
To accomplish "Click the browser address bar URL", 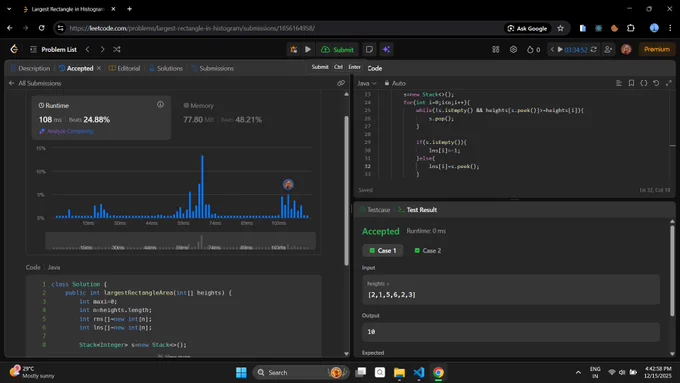I will 192,28.
